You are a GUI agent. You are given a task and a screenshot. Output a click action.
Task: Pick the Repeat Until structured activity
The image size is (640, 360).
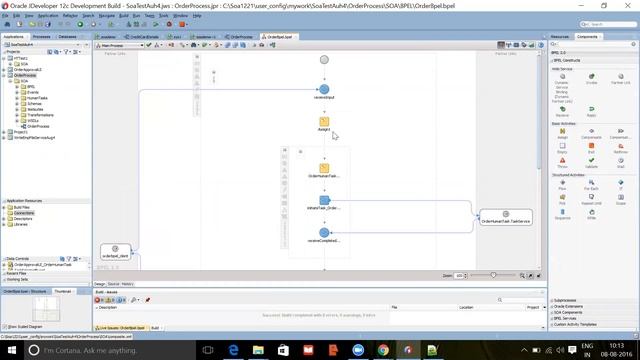[591, 200]
